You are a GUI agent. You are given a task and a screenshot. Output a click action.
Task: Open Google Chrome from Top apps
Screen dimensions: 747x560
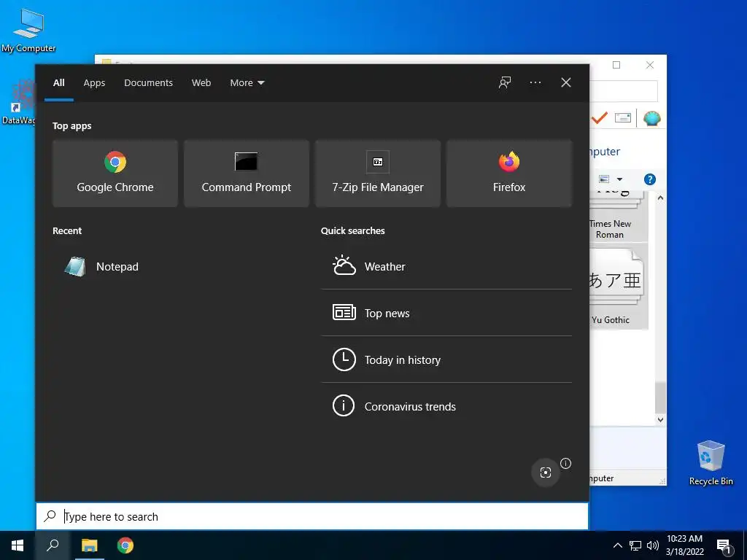pyautogui.click(x=115, y=174)
